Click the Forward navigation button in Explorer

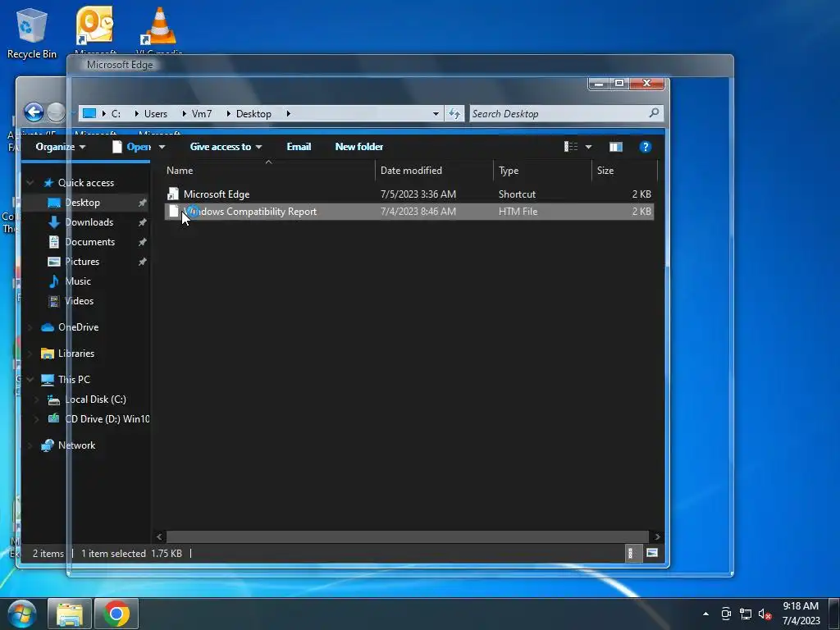(56, 112)
